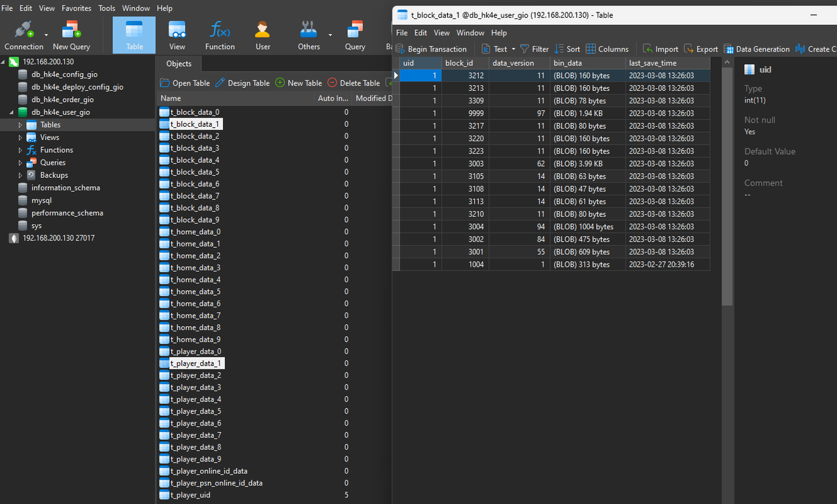Open the main window File menu
This screenshot has height=504, width=837.
[7, 8]
